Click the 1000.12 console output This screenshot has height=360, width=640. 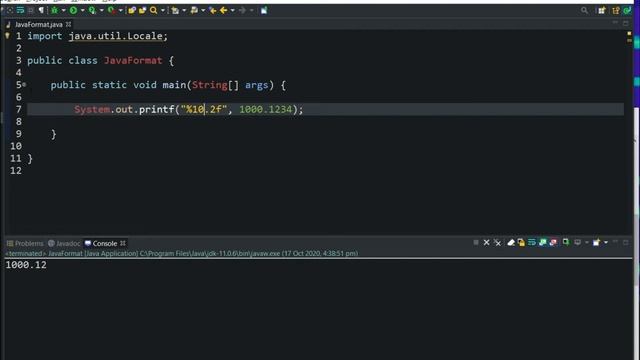pos(26,265)
